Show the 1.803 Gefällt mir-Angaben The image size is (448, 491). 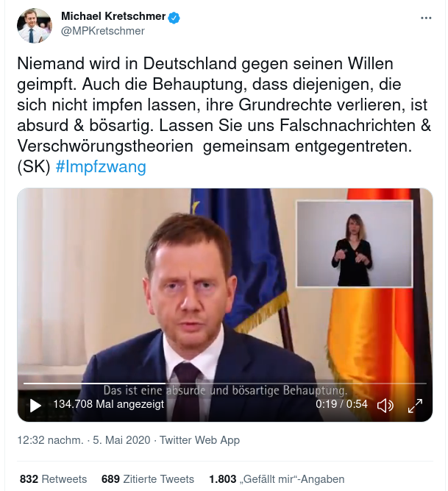pos(277,478)
